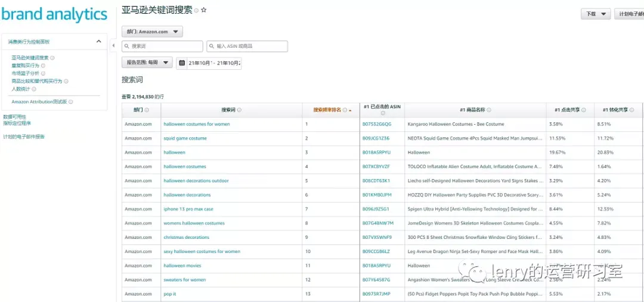Click the 计划电子邮件 button

(629, 14)
